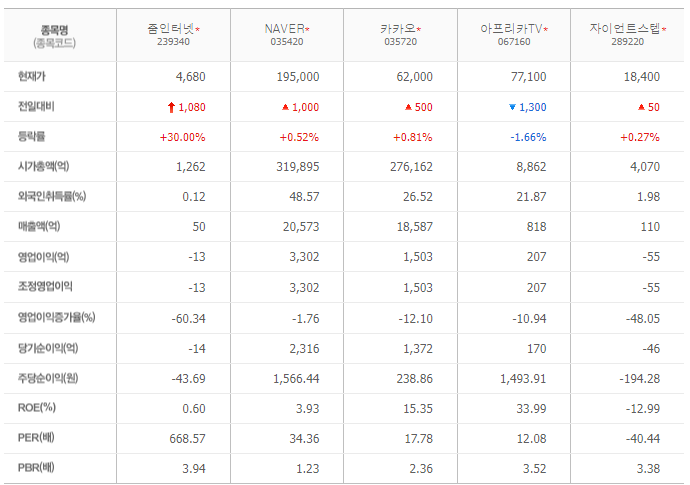The image size is (690, 485).
Task: Click the blue down triangle beside 1,300
Action: pos(512,107)
